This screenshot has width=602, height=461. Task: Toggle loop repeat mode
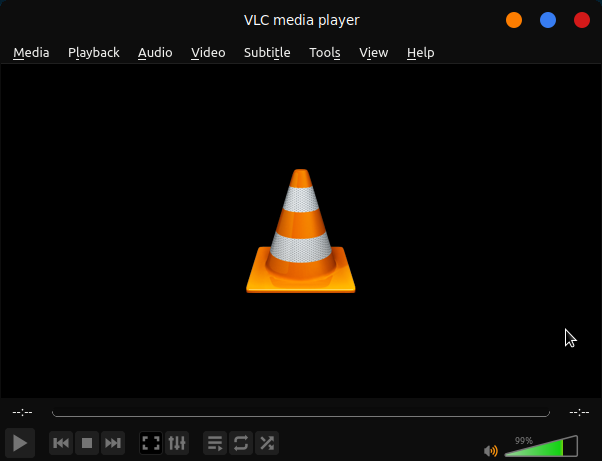[x=241, y=443]
